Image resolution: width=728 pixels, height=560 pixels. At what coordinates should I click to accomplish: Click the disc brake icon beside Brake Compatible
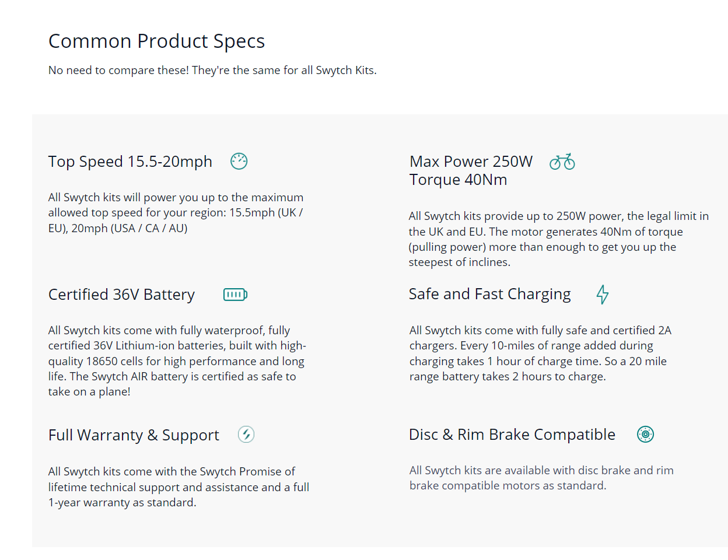[x=645, y=434]
